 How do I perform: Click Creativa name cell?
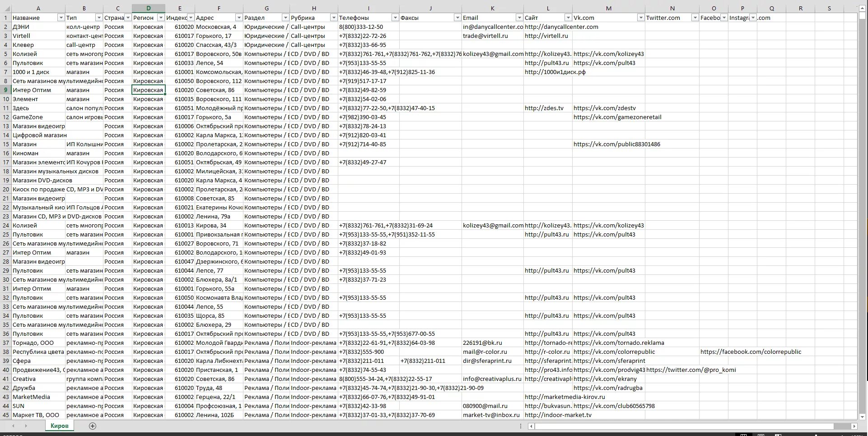pyautogui.click(x=38, y=379)
